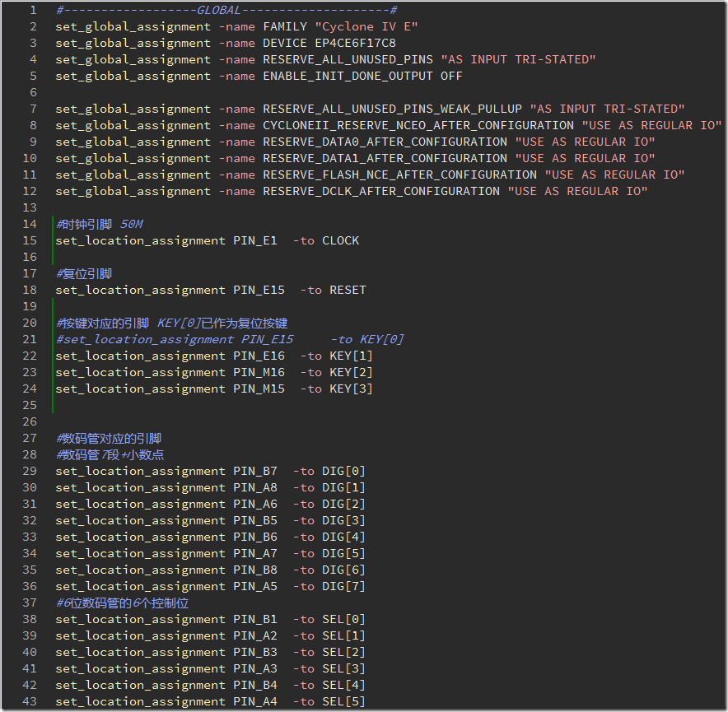728x712 pixels.
Task: Click line number 43 in the gutter
Action: tap(30, 702)
